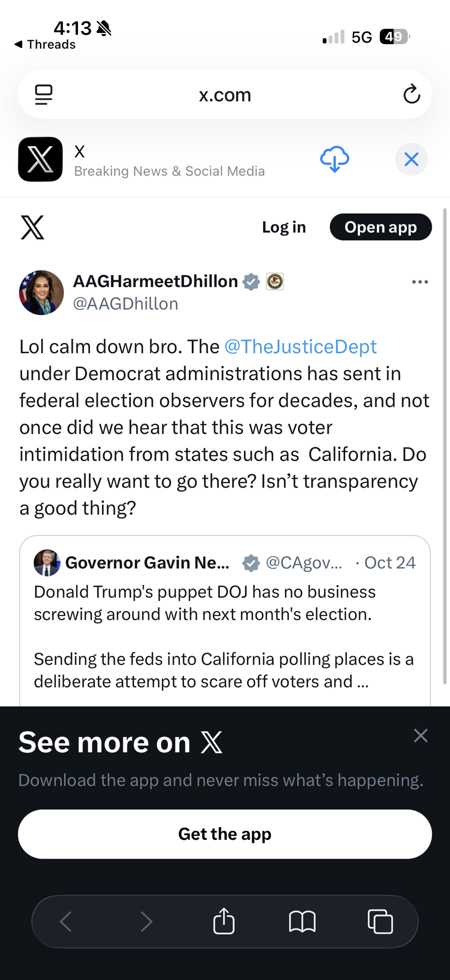
Task: Go back to previous page
Action: pyautogui.click(x=66, y=921)
